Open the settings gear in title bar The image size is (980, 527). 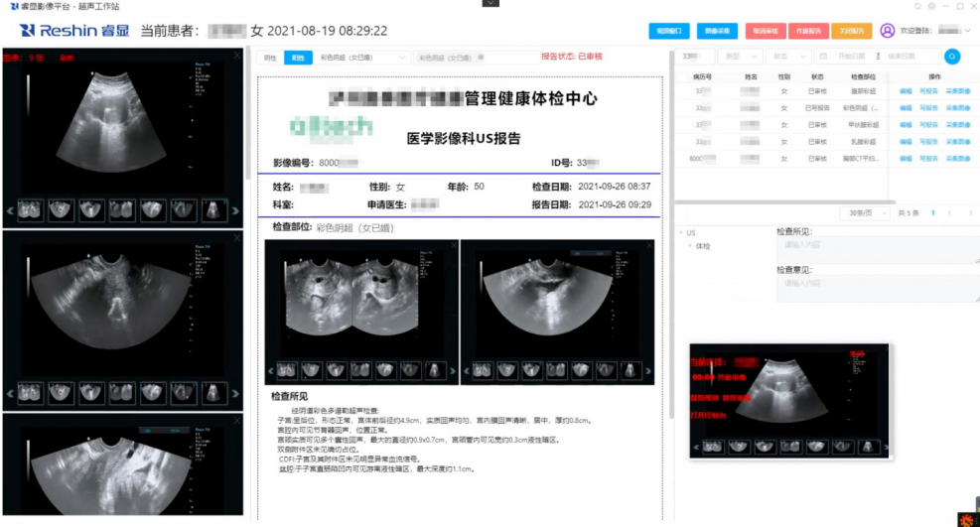[x=931, y=6]
